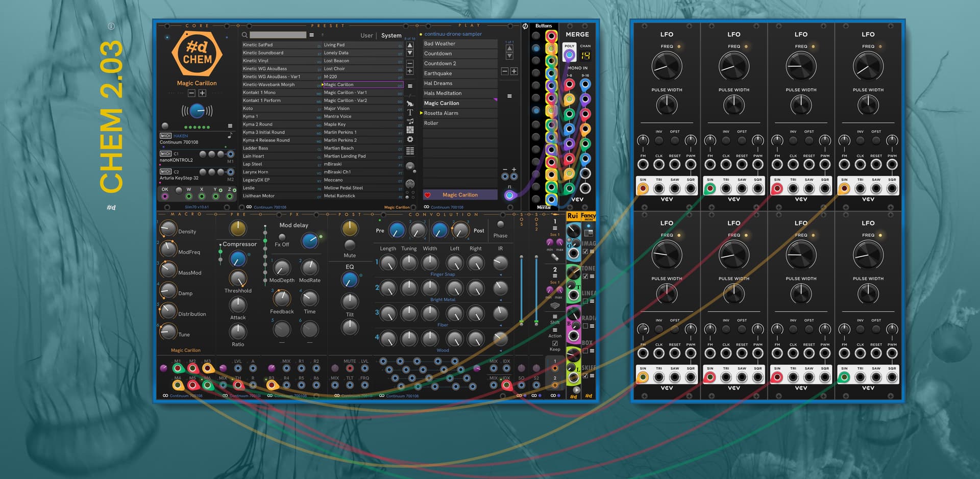
Task: Click the minus icon in the Preset panel
Action: click(409, 64)
